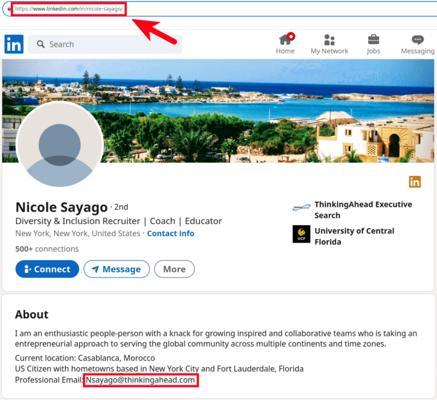Click the gold LinkedIn Premium badge
Screen dimensions: 437x400
415,182
